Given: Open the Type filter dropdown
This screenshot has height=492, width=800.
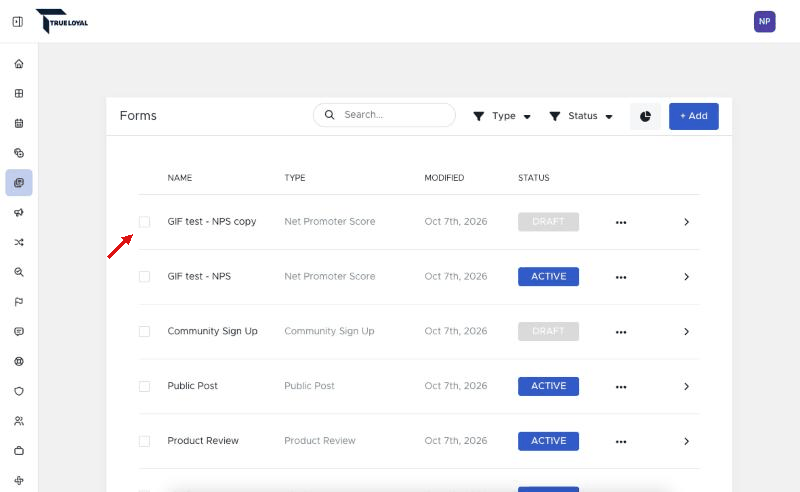Looking at the screenshot, I should pyautogui.click(x=502, y=116).
